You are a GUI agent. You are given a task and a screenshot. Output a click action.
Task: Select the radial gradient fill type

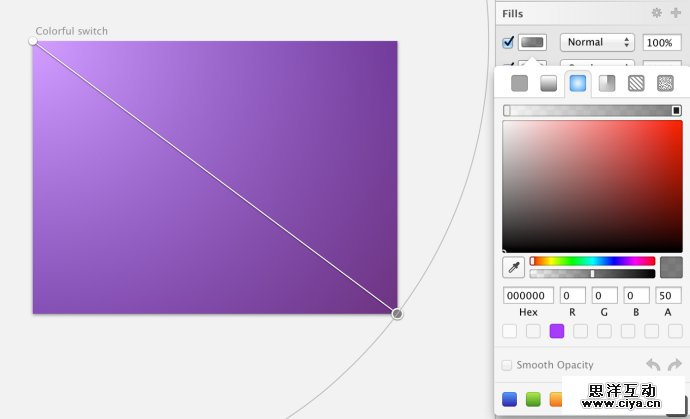pos(578,84)
